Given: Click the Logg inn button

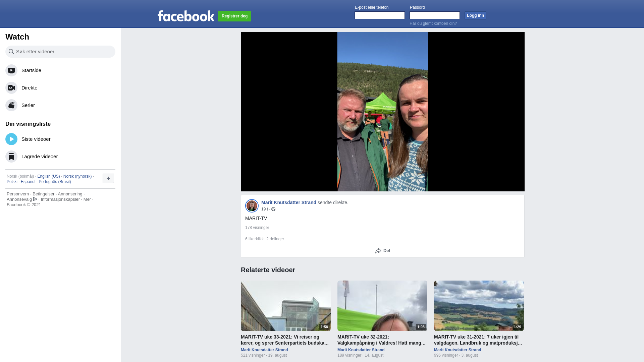Looking at the screenshot, I should 475,15.
